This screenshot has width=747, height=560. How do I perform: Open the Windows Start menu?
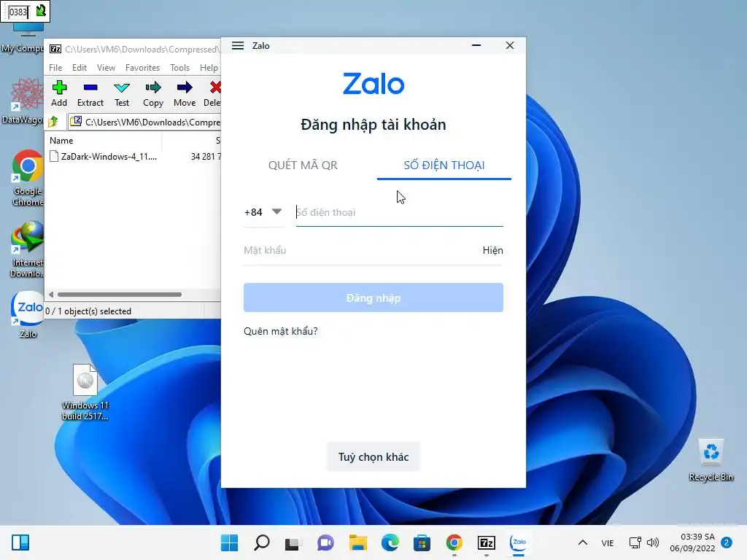click(229, 542)
